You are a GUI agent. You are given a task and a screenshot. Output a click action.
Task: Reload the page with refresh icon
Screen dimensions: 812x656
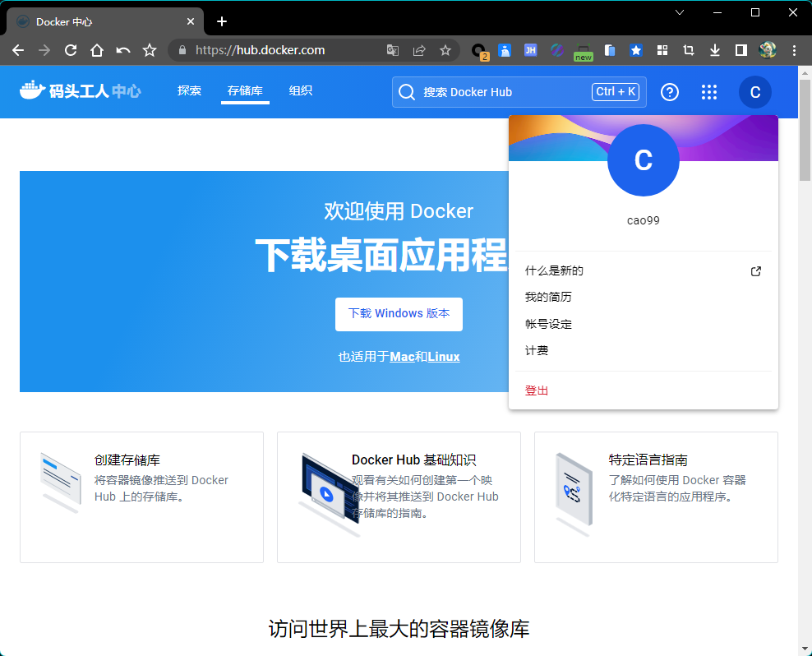[71, 50]
